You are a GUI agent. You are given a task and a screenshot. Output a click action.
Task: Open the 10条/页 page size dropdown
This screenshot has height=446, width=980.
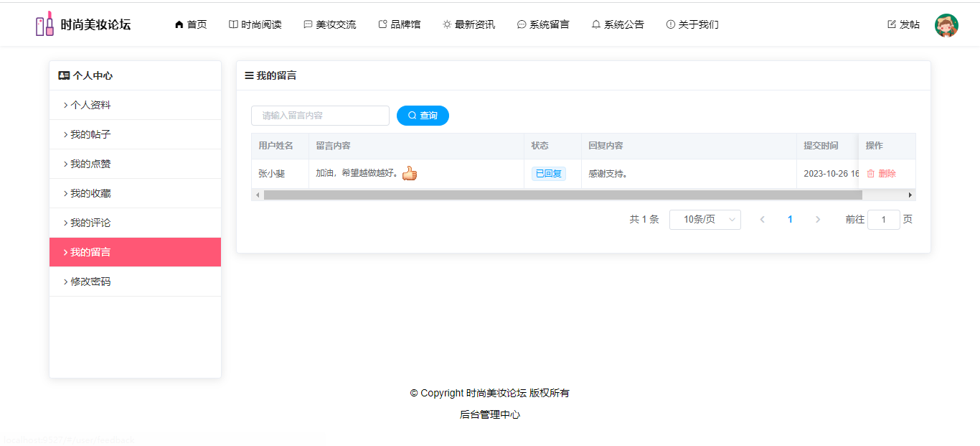pos(705,220)
